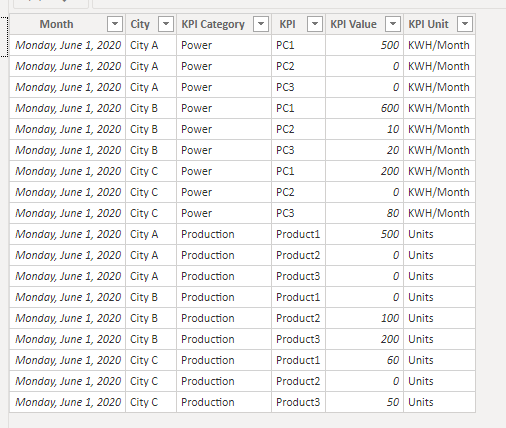
Task: Click Product3 cell in City A row
Action: [298, 276]
